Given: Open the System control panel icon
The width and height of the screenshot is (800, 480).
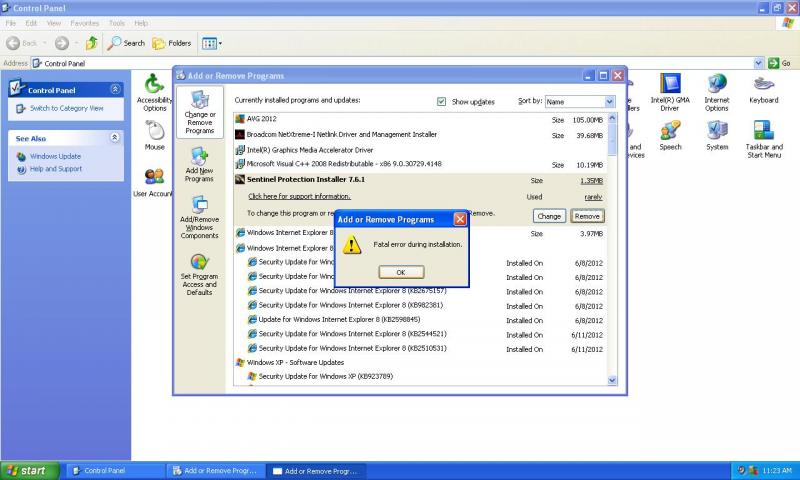Looking at the screenshot, I should click(717, 136).
